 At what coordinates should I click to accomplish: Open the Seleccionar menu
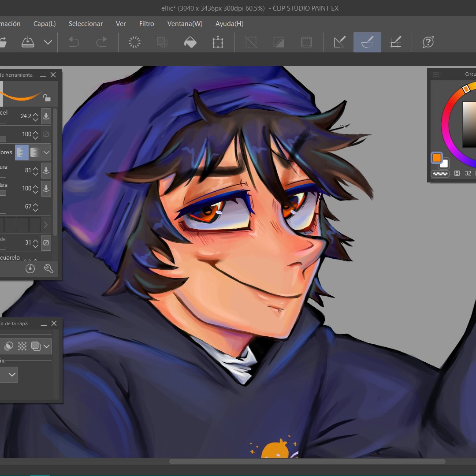pyautogui.click(x=86, y=24)
